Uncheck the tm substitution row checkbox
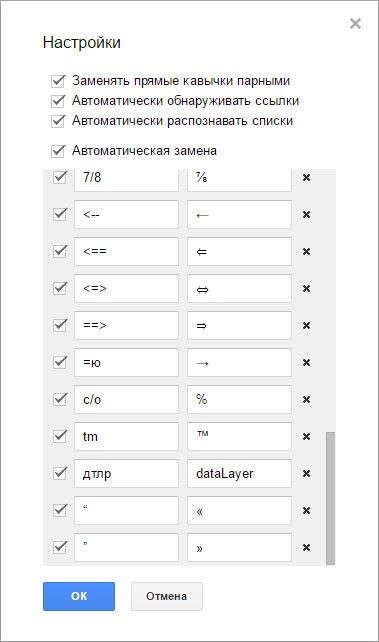The height and width of the screenshot is (642, 379). 60,436
